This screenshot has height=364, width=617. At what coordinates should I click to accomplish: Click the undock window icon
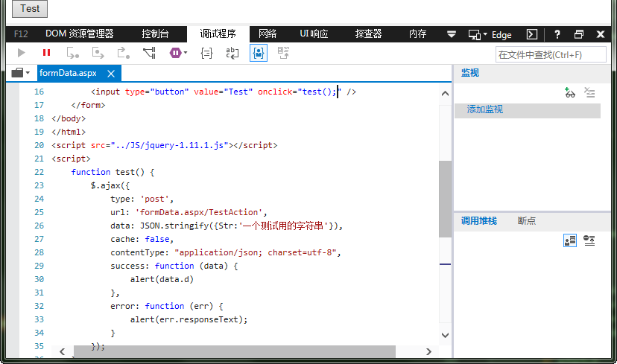579,34
